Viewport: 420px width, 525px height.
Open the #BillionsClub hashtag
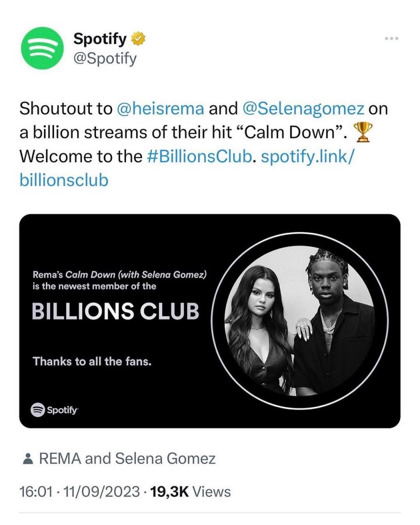(198, 156)
